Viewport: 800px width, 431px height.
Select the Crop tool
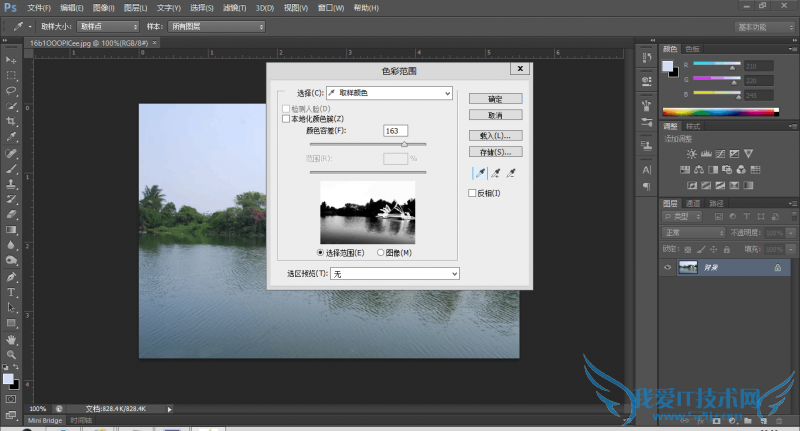[12, 120]
